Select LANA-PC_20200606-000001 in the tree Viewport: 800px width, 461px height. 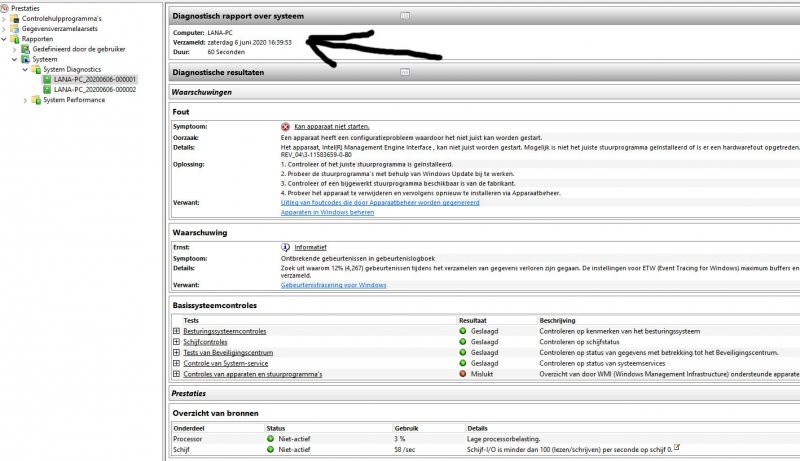pyautogui.click(x=95, y=79)
